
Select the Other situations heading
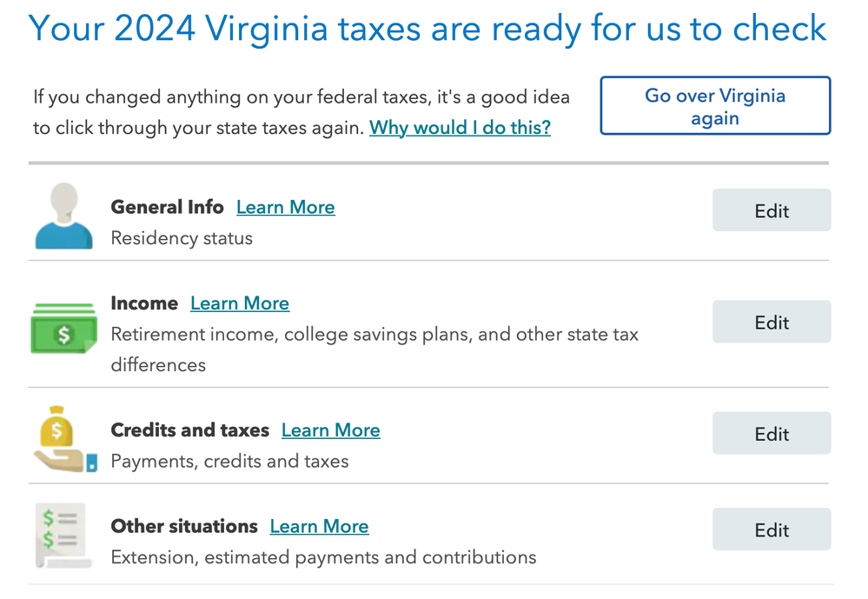coord(184,527)
